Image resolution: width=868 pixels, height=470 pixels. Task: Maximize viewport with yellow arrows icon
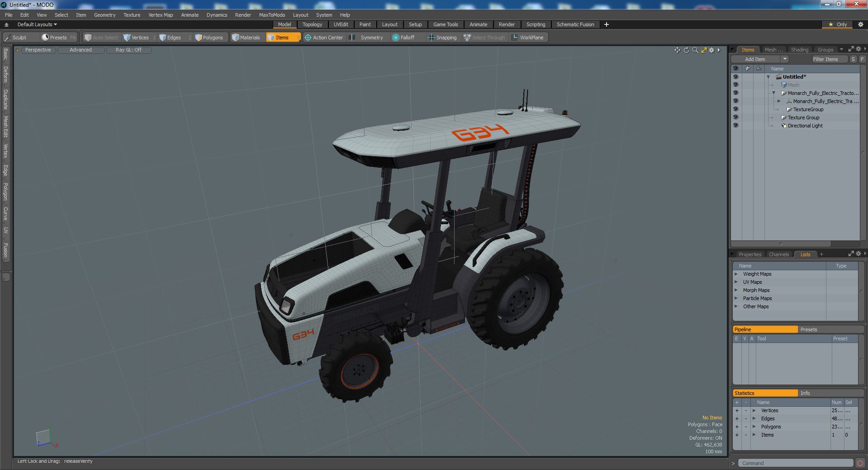[704, 50]
